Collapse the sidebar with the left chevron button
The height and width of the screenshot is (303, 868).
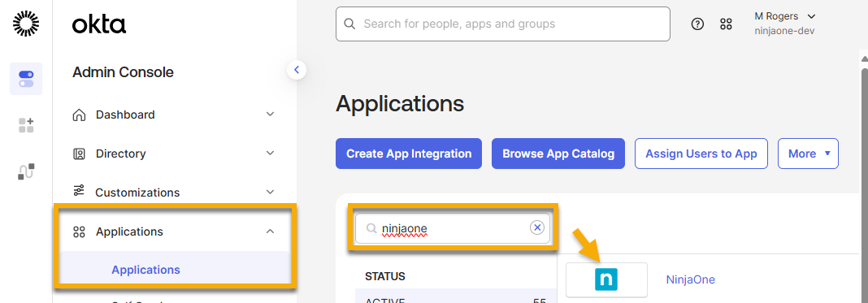point(297,70)
